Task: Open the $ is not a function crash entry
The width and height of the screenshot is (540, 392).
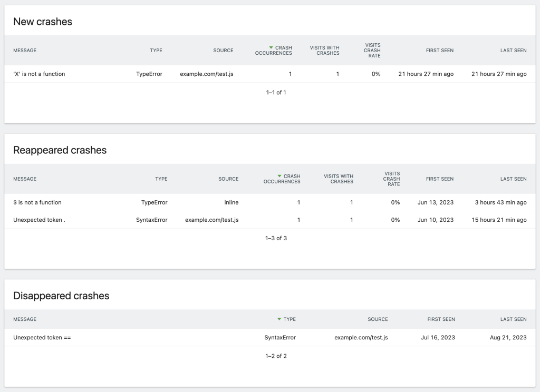Action: pos(37,202)
